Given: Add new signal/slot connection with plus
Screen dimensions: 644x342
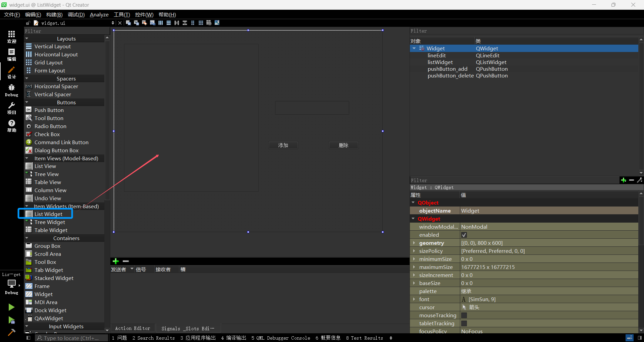Looking at the screenshot, I should (x=116, y=261).
